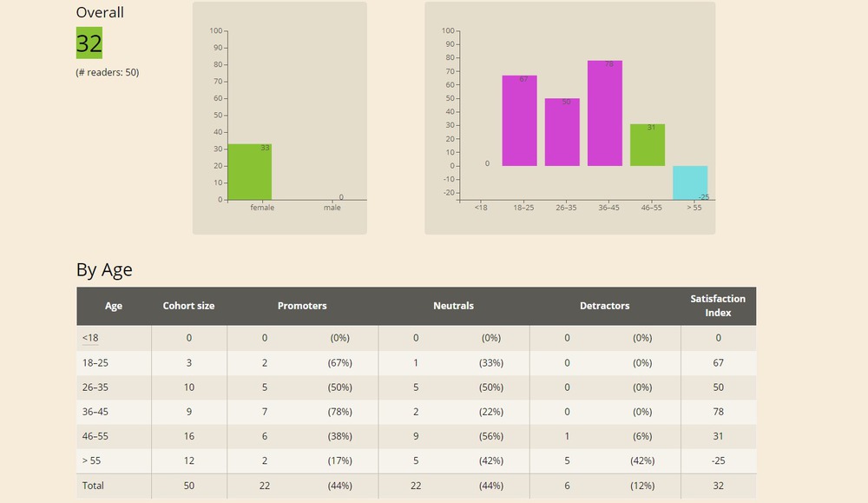The height and width of the screenshot is (503, 868).
Task: Click the Cohort size column header
Action: click(189, 306)
